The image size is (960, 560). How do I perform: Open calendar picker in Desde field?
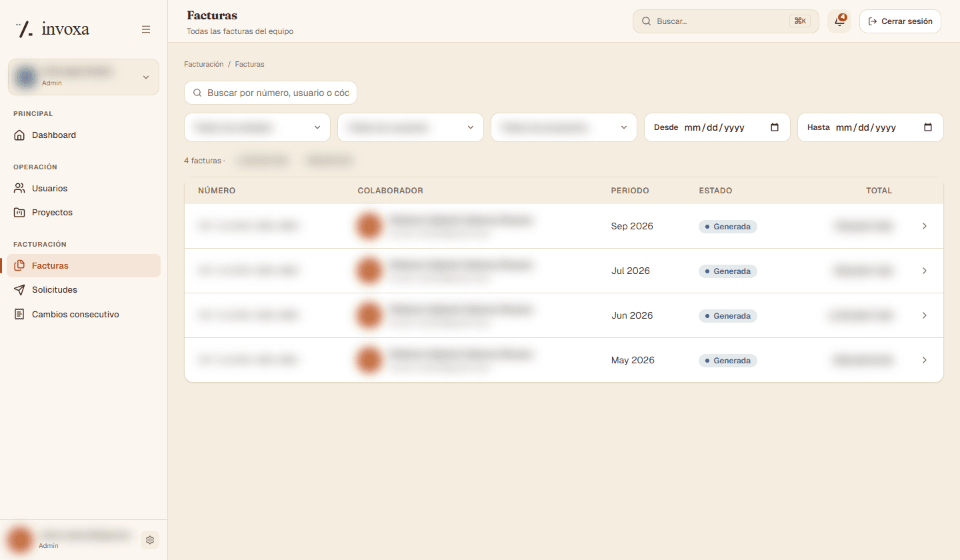point(775,127)
